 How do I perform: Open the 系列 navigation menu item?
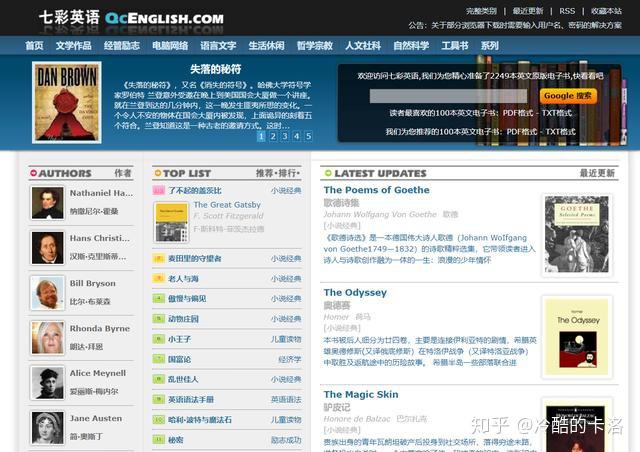coord(489,46)
